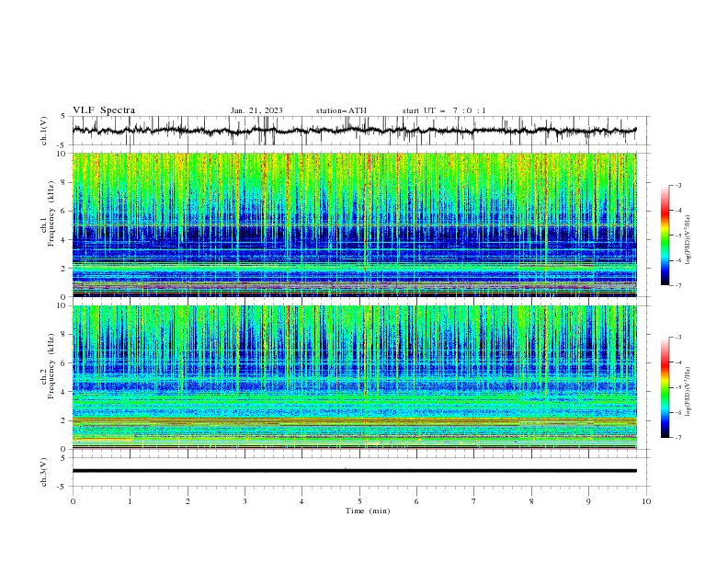The height and width of the screenshot is (563, 728).
Task: Select the date text "Jan. 21, 2023"
Action: click(x=256, y=110)
